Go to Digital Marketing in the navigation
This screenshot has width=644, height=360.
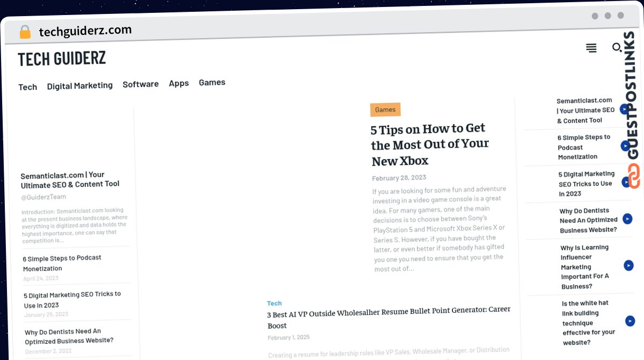click(80, 85)
